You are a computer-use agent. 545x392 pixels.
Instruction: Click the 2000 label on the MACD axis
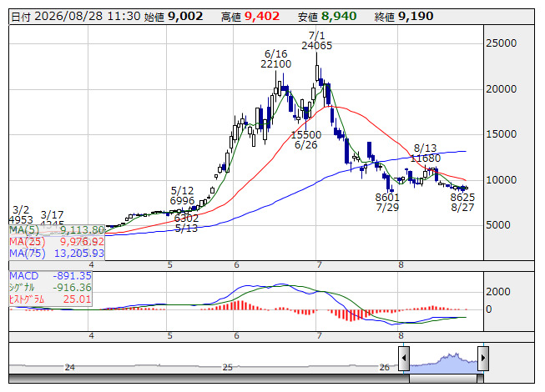point(498,292)
